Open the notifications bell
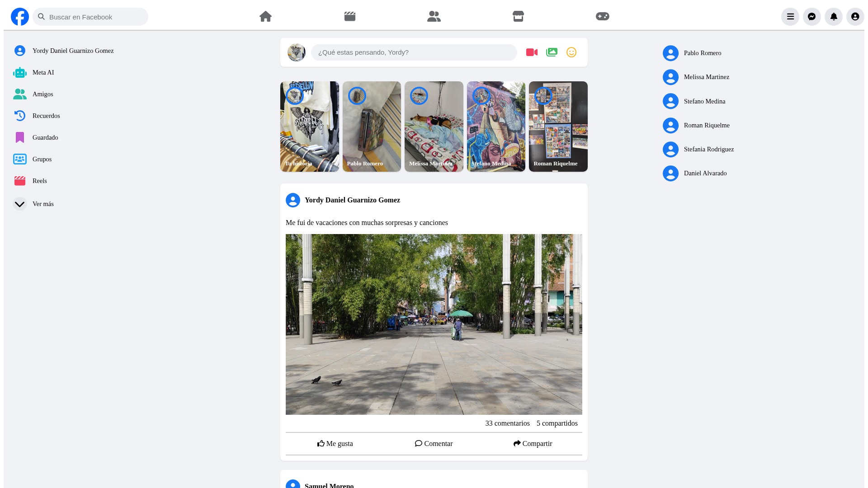Image resolution: width=868 pixels, height=488 pixels. coord(834,17)
